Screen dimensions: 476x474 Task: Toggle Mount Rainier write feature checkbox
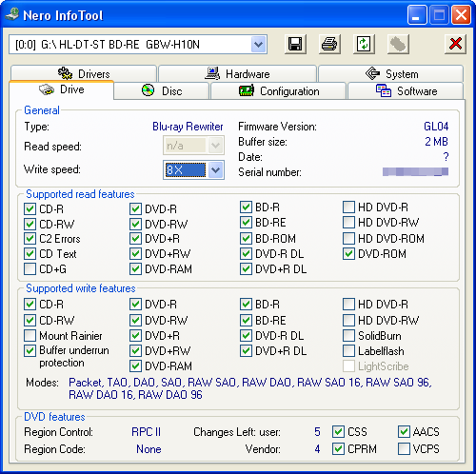[30, 336]
